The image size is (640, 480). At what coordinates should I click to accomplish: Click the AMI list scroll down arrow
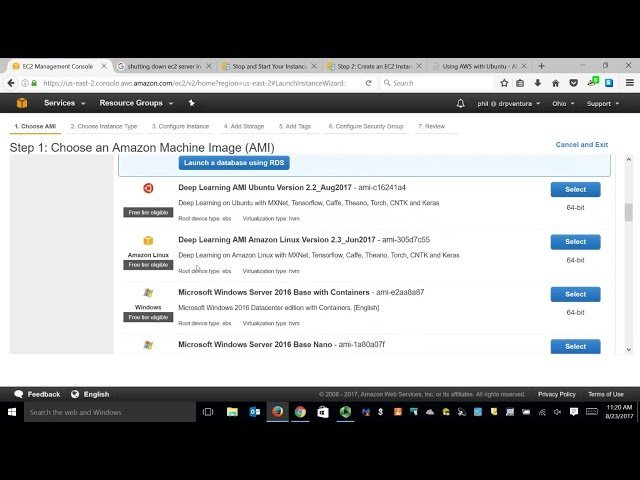pyautogui.click(x=628, y=349)
